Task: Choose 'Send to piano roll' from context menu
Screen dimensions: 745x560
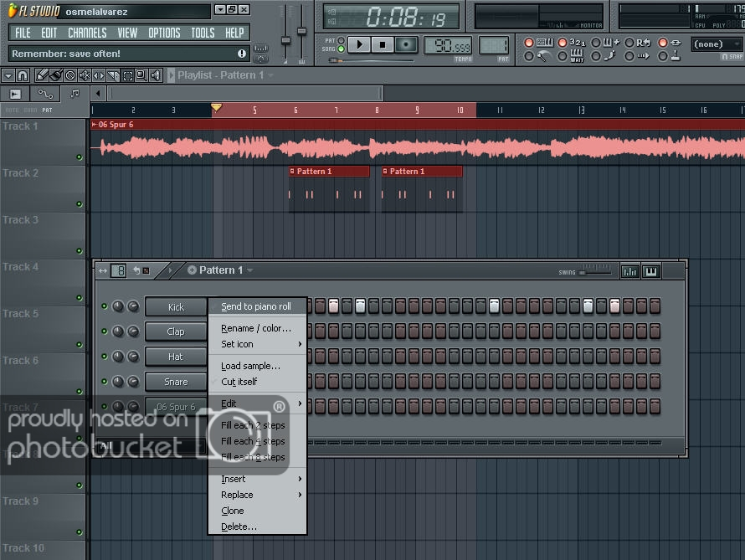Action: tap(256, 307)
